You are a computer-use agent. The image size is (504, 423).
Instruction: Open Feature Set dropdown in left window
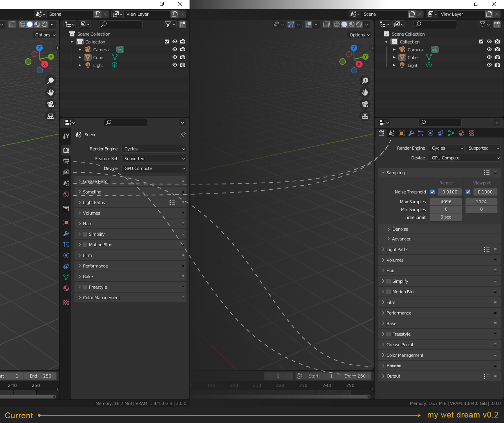[x=154, y=159]
